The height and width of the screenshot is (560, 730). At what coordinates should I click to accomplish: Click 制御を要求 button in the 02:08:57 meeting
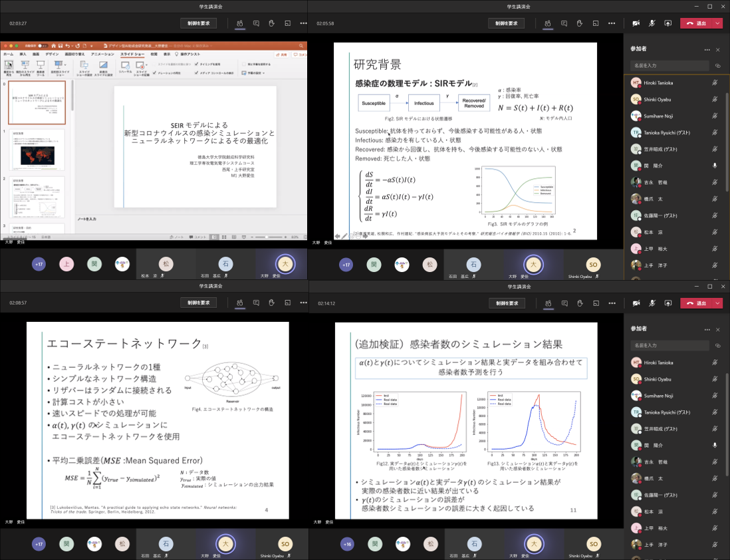pos(199,303)
